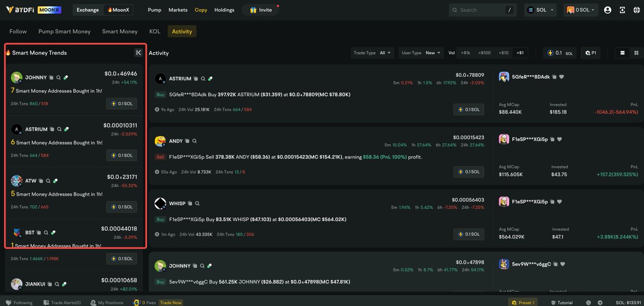Switch to MoonX mode
Viewport: 644px width, 306px height.
pos(118,10)
